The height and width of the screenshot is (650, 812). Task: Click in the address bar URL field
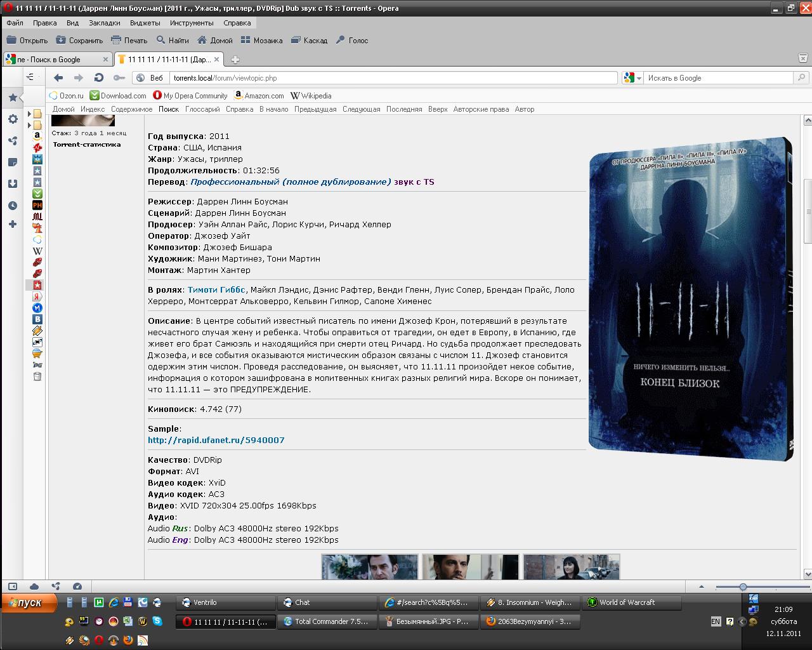coord(393,78)
